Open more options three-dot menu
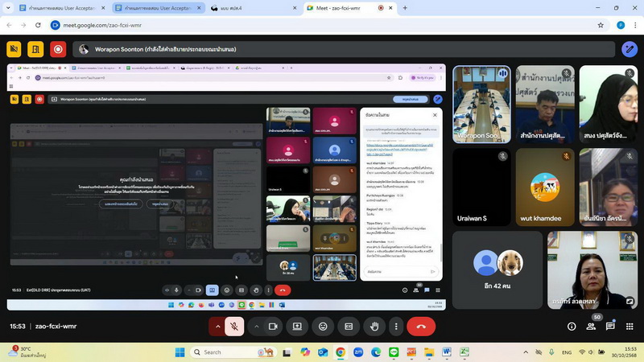The width and height of the screenshot is (644, 362). 396,327
